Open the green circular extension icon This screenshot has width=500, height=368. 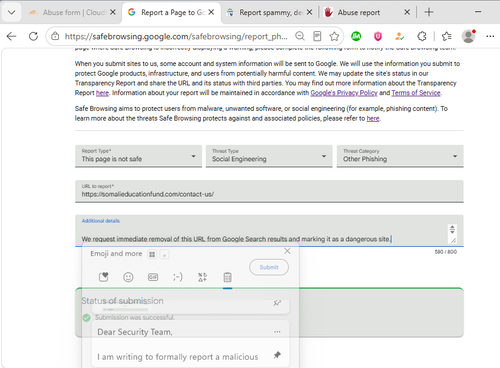pos(356,36)
